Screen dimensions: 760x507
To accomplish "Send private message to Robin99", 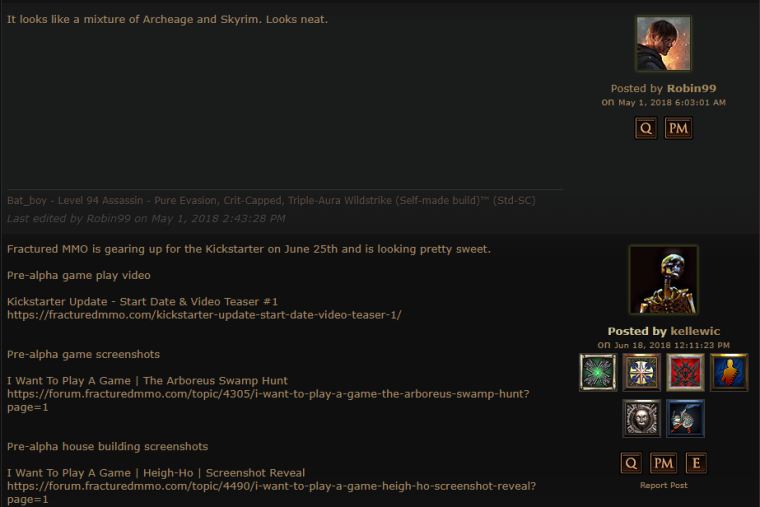I will pyautogui.click(x=678, y=128).
